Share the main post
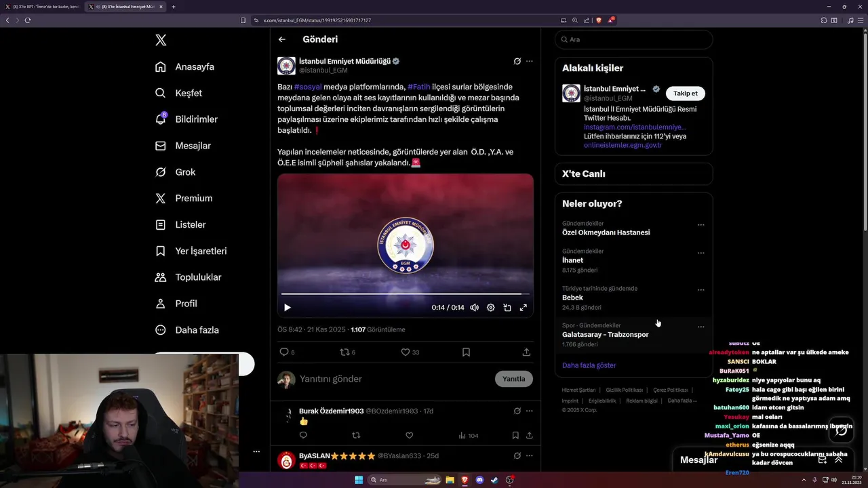The image size is (868, 488). (x=526, y=352)
